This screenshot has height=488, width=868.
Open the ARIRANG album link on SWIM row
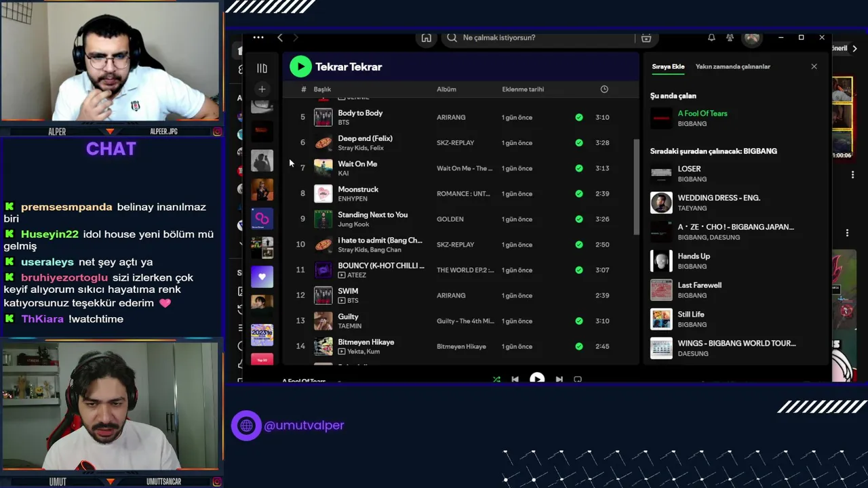pos(451,296)
